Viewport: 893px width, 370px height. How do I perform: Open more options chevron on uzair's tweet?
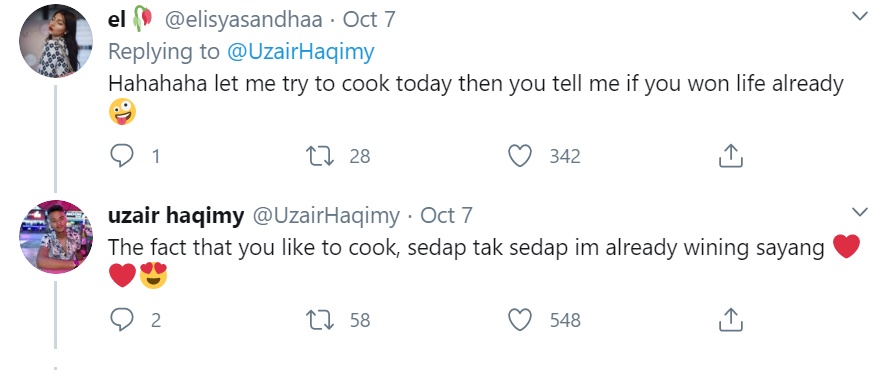tap(859, 212)
